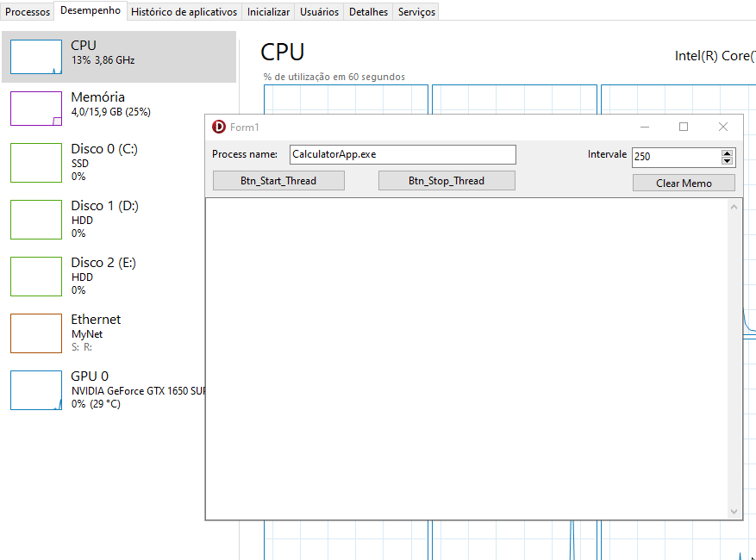
Task: Open the Histórico de aplicativos tab
Action: click(184, 12)
